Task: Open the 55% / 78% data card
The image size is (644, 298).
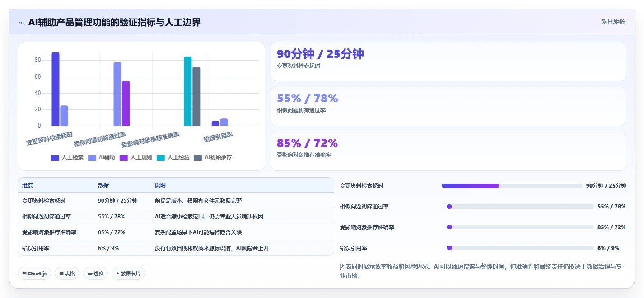Action: pyautogui.click(x=448, y=106)
